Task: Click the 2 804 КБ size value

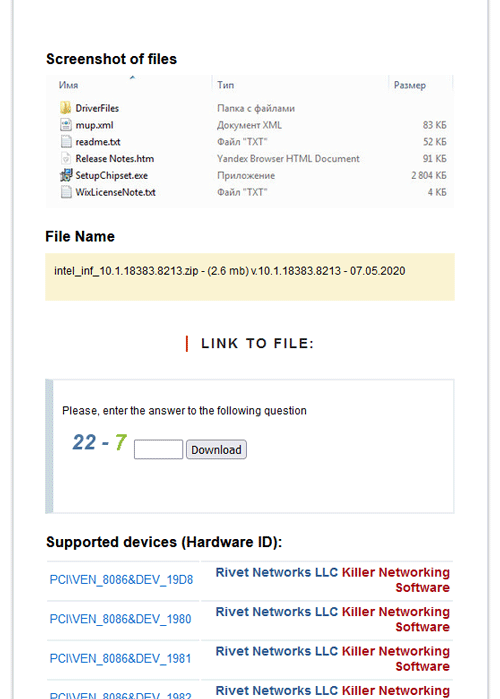Action: click(429, 176)
